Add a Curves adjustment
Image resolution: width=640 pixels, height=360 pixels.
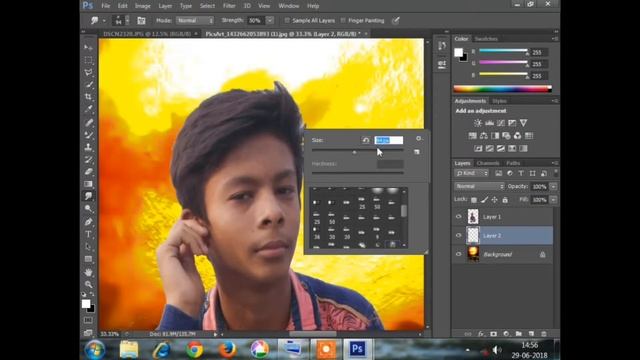[x=500, y=123]
